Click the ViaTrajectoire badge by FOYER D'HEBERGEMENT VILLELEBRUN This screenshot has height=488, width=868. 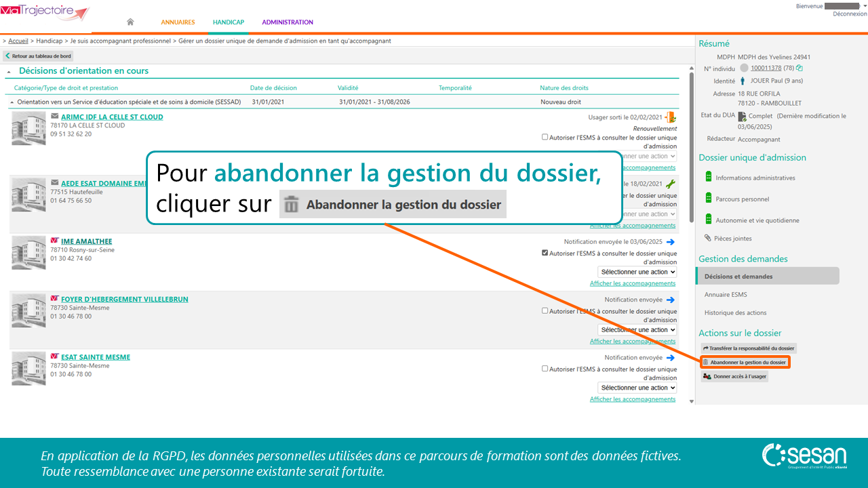(x=55, y=299)
